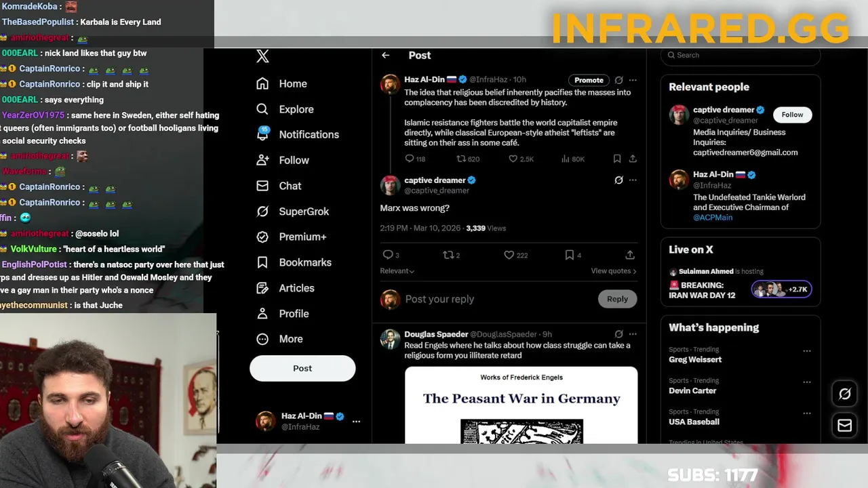Open USA Baseball trending topic
The image size is (868, 488).
pyautogui.click(x=694, y=422)
